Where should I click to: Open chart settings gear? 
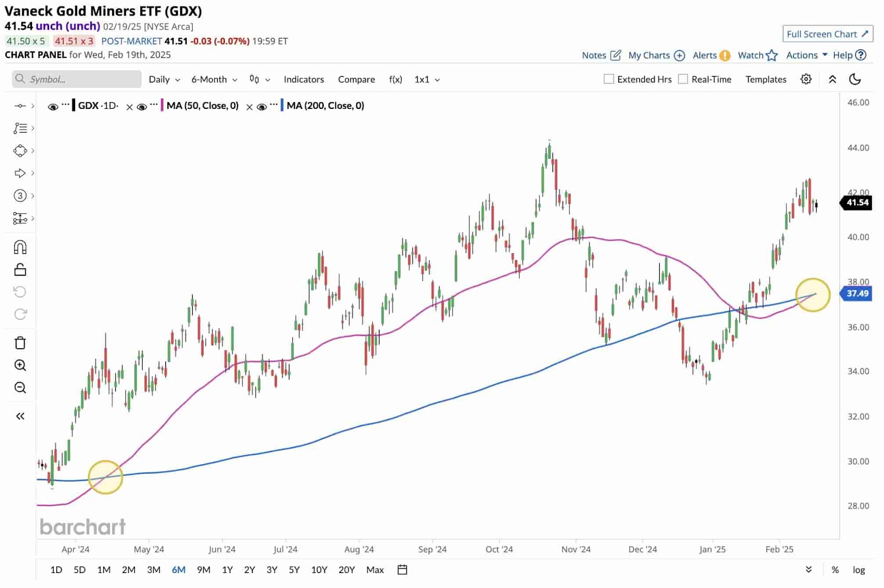(806, 79)
